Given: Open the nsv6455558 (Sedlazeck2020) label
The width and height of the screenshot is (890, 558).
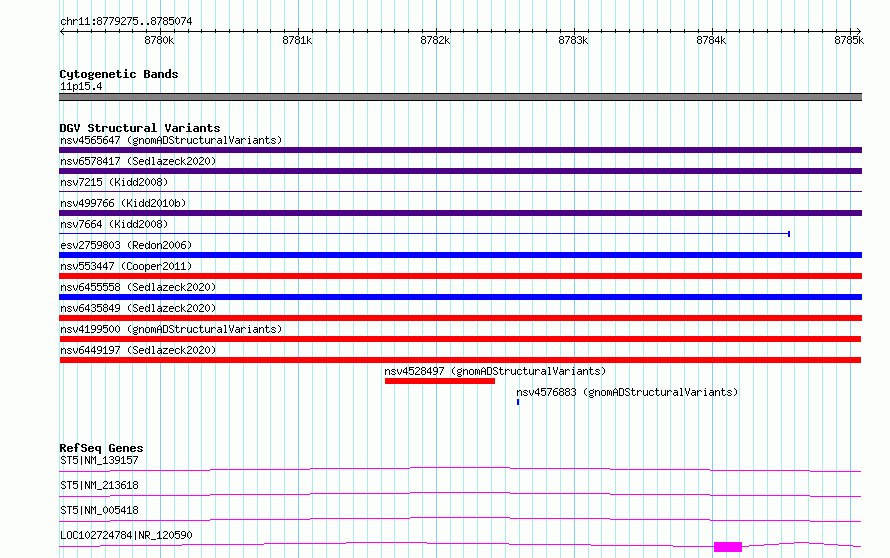Looking at the screenshot, I should [x=138, y=287].
